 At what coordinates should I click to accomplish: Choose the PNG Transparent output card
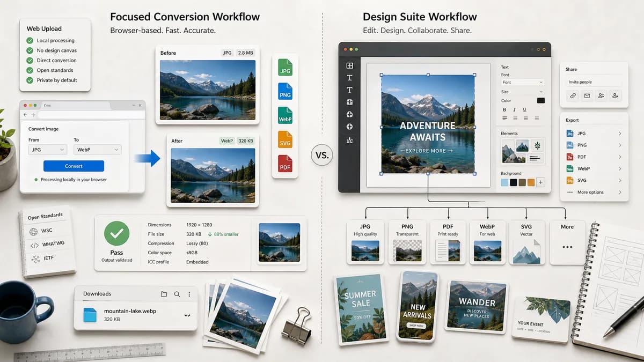pos(407,242)
